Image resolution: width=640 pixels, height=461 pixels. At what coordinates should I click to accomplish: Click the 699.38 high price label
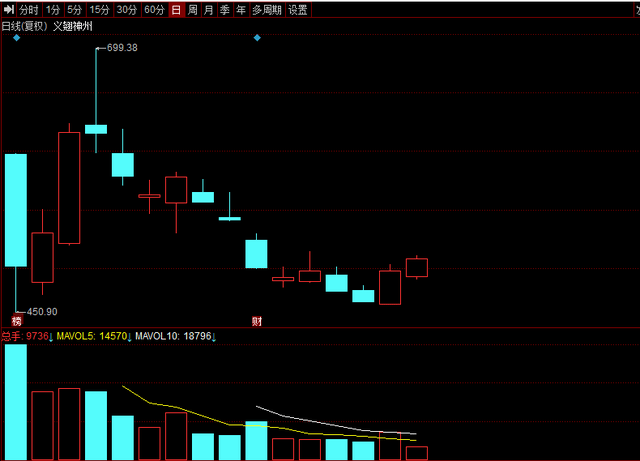(122, 48)
